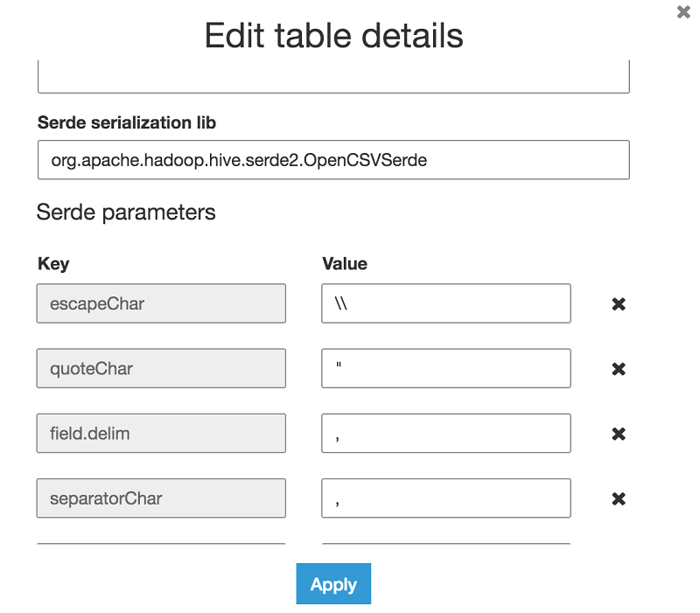This screenshot has width=700, height=613.
Task: Select the separatorChar value field
Action: (x=446, y=498)
